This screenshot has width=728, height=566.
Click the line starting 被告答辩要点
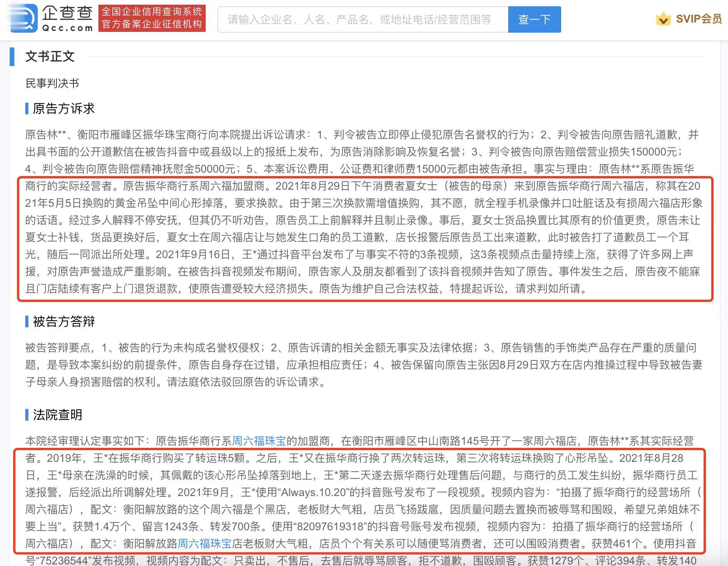click(360, 348)
